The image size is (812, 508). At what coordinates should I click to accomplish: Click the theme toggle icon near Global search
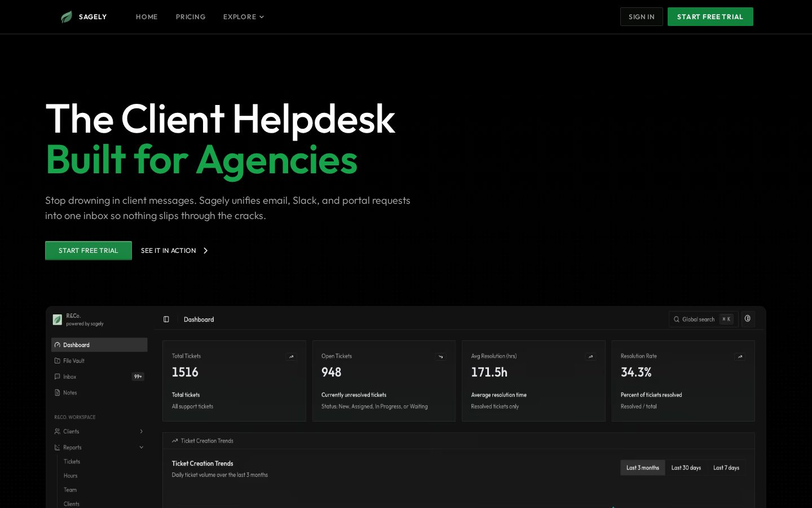(x=748, y=319)
